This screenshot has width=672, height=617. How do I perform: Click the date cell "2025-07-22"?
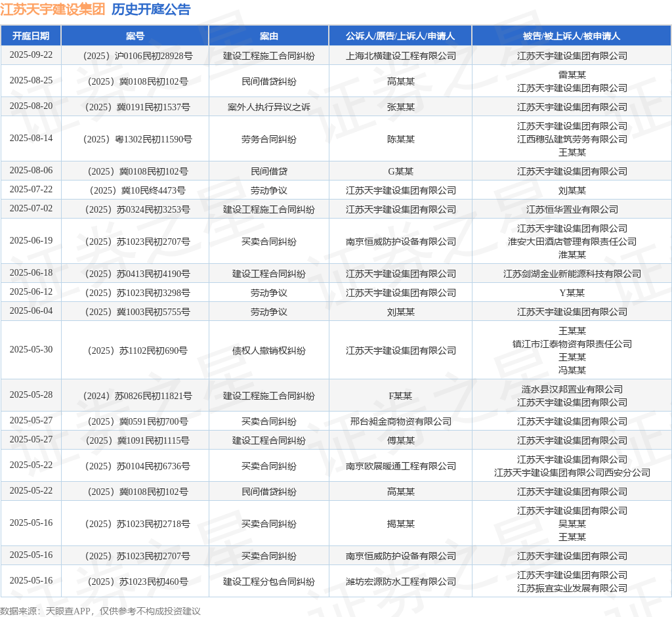point(31,189)
